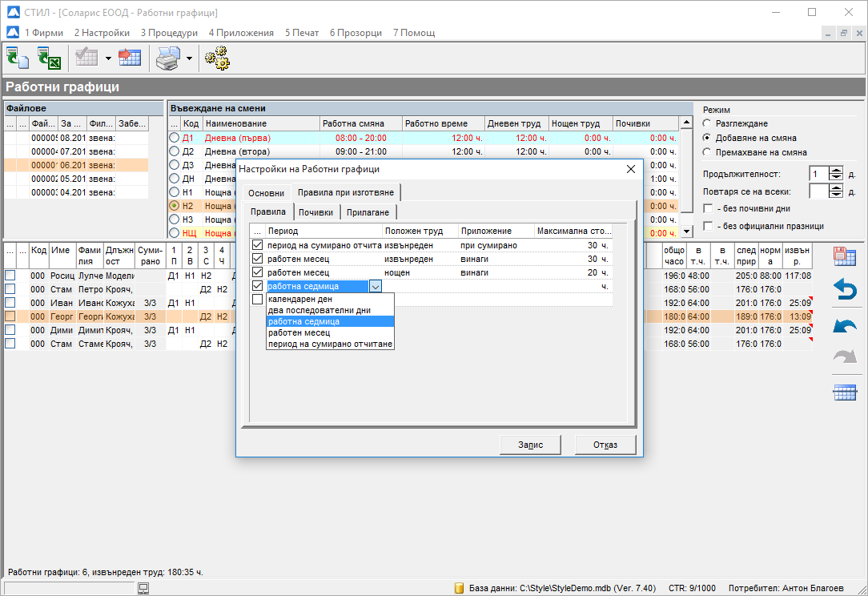Choose 'период на сумирано отчитане' in dropdown list
Screen dimensions: 868x596
(330, 344)
